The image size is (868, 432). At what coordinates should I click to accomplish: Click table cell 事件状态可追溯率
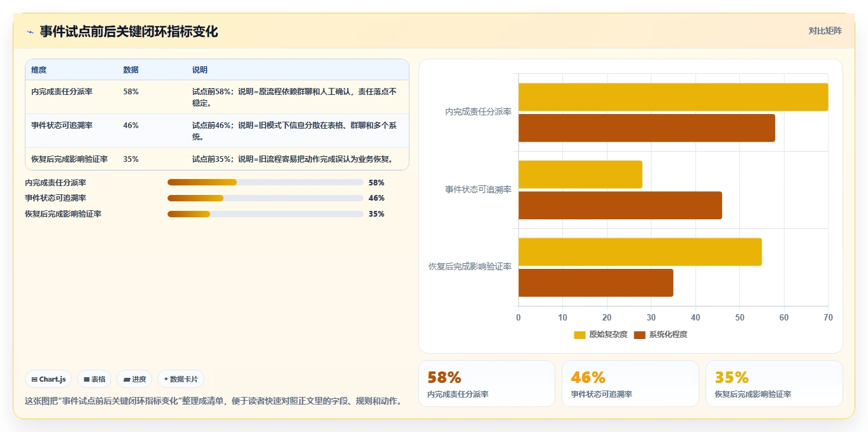pyautogui.click(x=62, y=126)
